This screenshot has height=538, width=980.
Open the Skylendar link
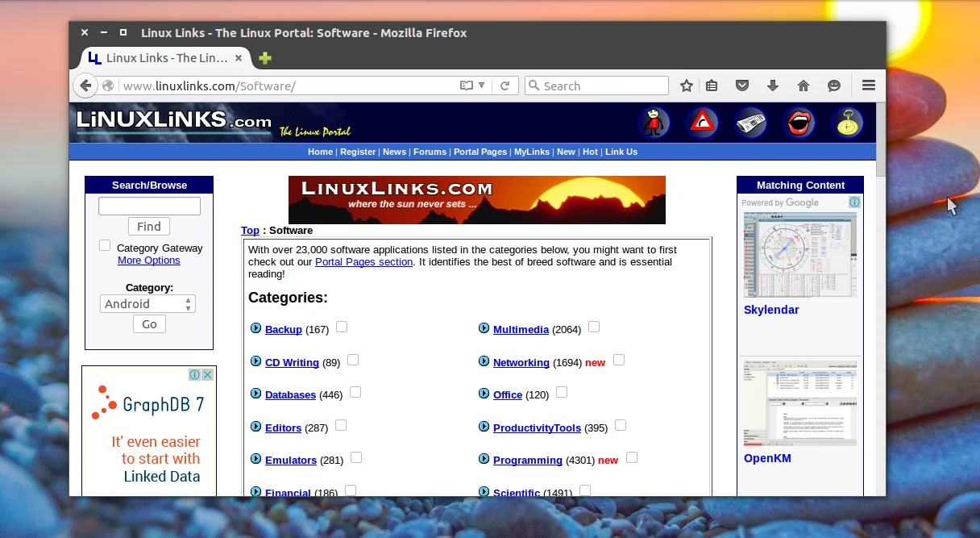(x=771, y=310)
